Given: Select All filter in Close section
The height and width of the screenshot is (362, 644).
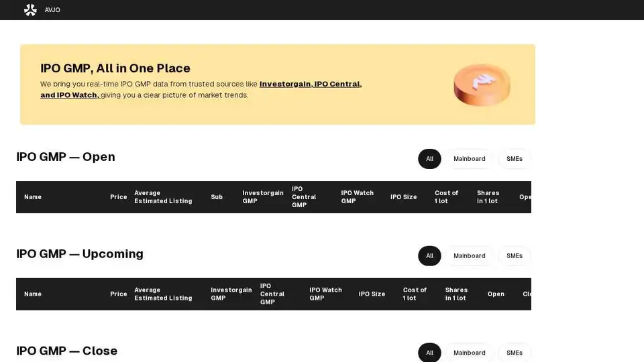Looking at the screenshot, I should point(429,353).
